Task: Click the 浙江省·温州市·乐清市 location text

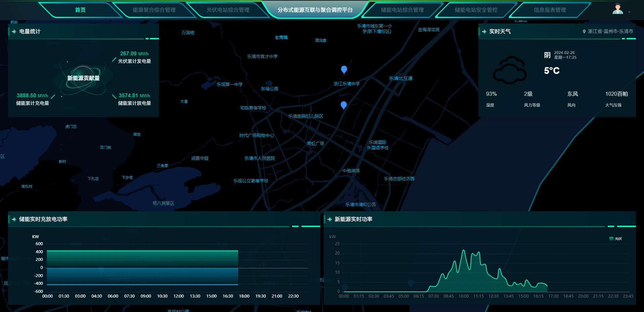Action: click(x=610, y=32)
